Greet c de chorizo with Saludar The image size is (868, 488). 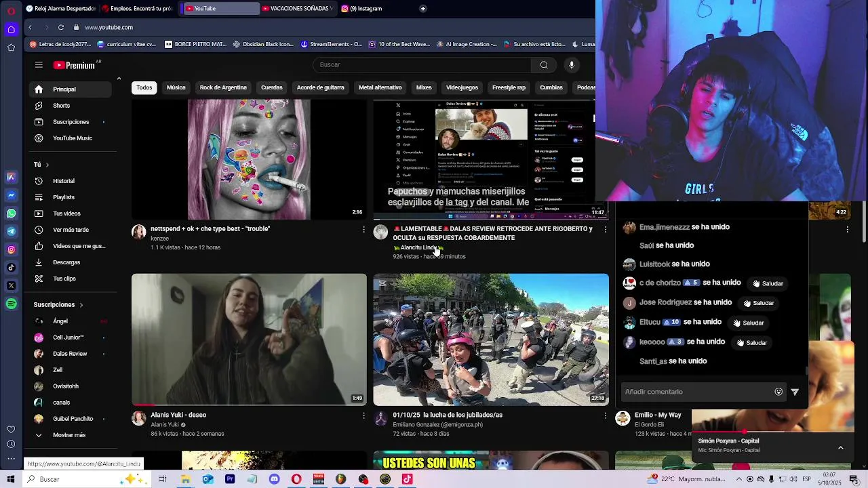coord(768,283)
